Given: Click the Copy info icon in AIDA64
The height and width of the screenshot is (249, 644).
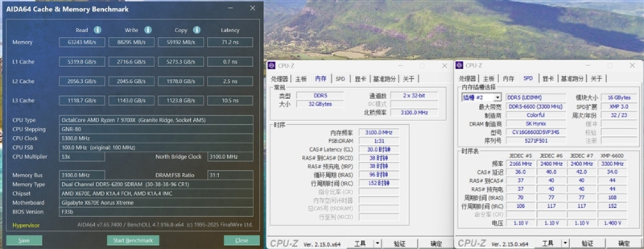Looking at the screenshot, I should 197,30.
